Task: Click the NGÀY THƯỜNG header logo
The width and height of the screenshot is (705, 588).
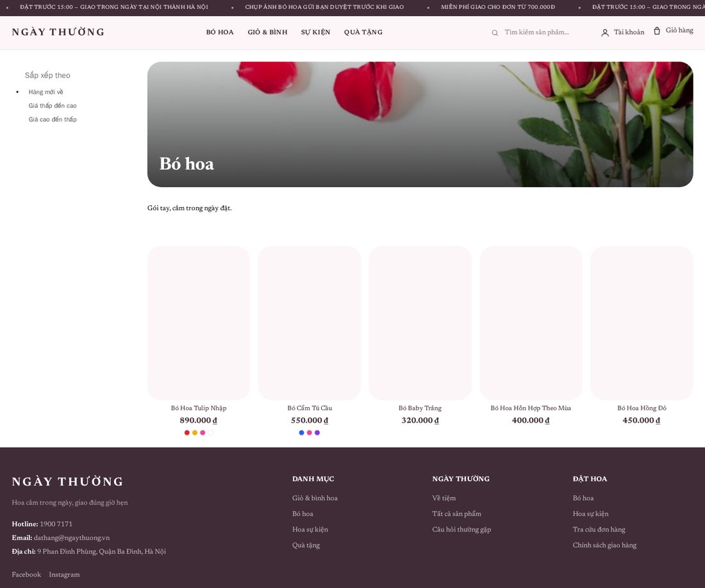Action: click(58, 32)
